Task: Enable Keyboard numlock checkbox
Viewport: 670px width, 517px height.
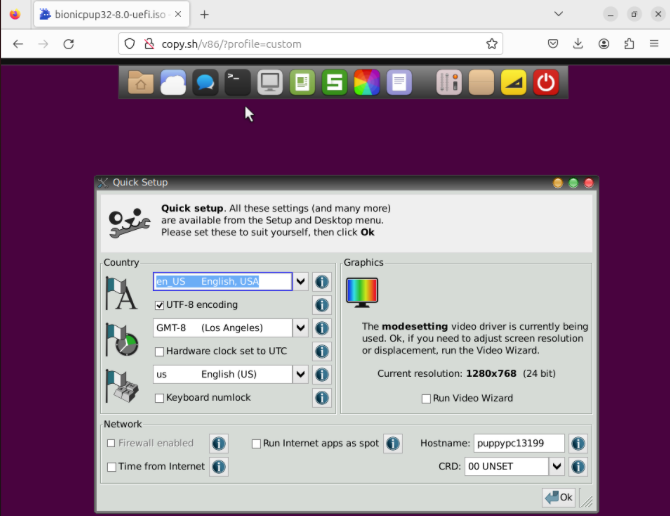Action: (159, 398)
